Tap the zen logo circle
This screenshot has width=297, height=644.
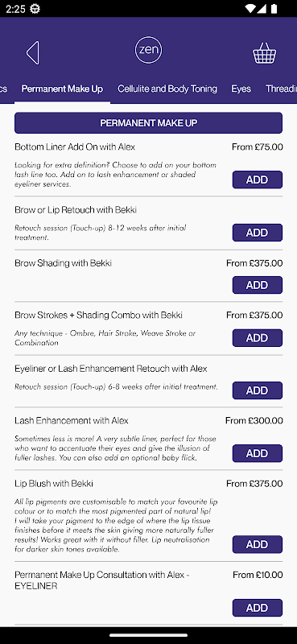148,50
